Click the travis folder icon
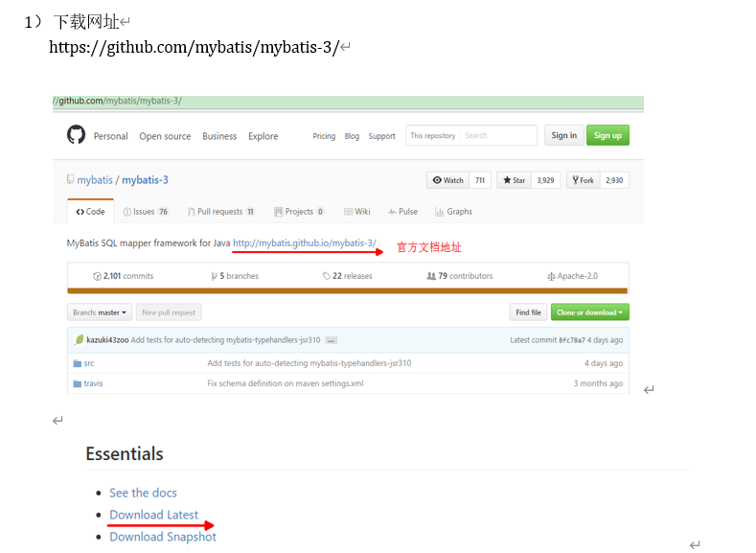 [78, 383]
